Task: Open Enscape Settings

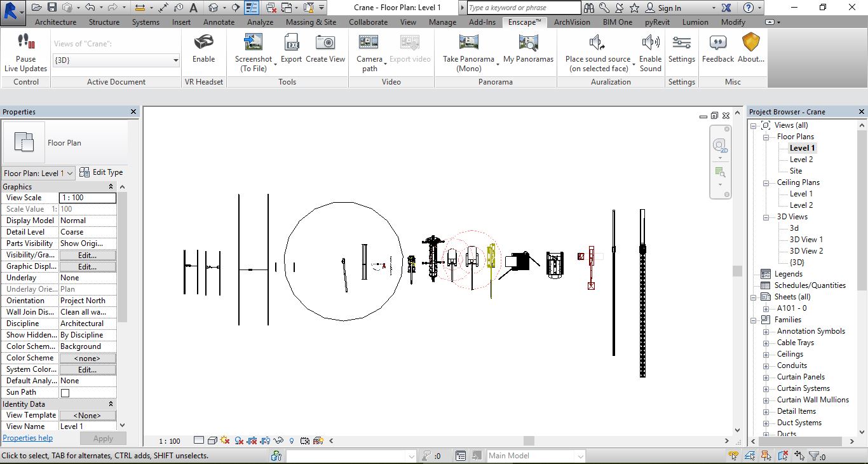Action: 681,43
